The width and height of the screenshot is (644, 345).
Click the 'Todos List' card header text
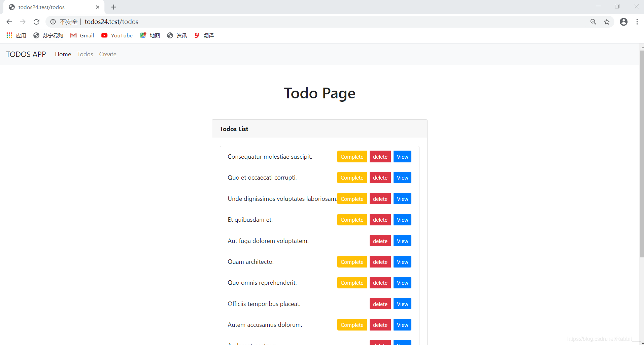[x=234, y=129]
